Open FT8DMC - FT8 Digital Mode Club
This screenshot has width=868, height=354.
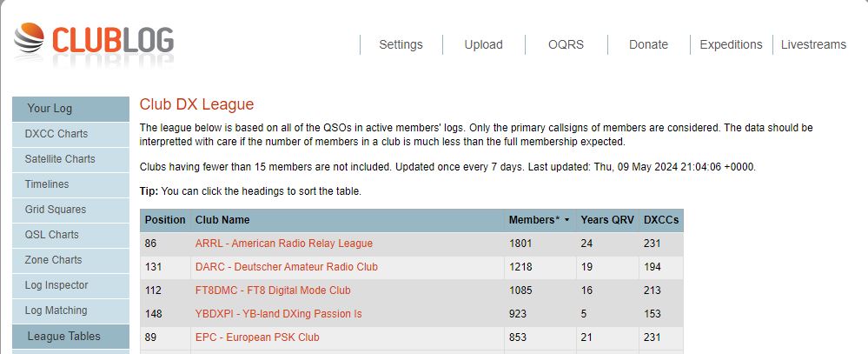click(x=273, y=291)
